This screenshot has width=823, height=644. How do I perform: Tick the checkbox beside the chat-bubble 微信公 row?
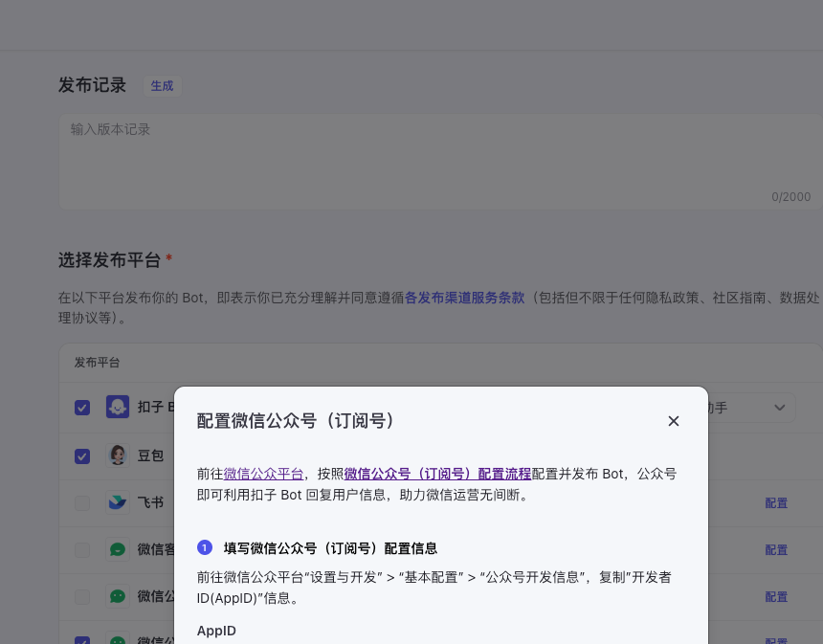click(x=82, y=597)
